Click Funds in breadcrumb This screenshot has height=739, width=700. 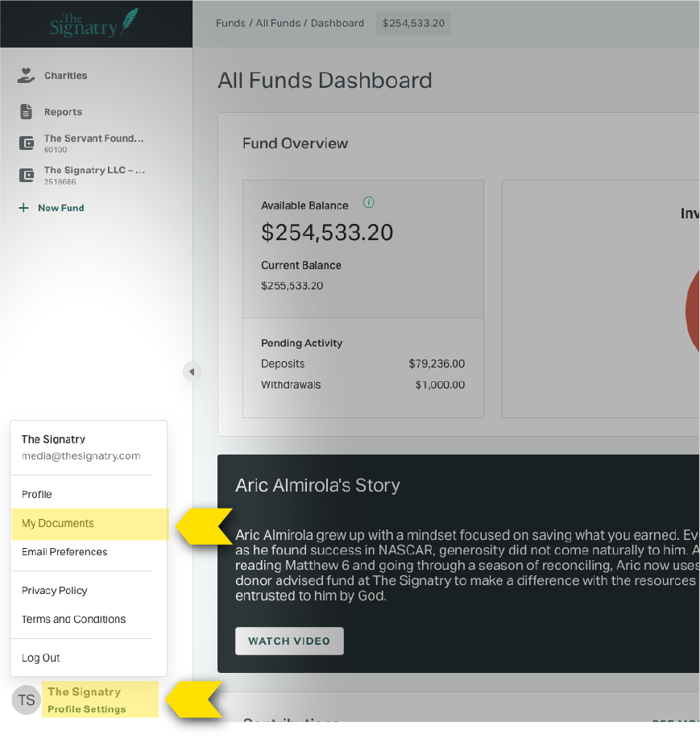[x=231, y=23]
